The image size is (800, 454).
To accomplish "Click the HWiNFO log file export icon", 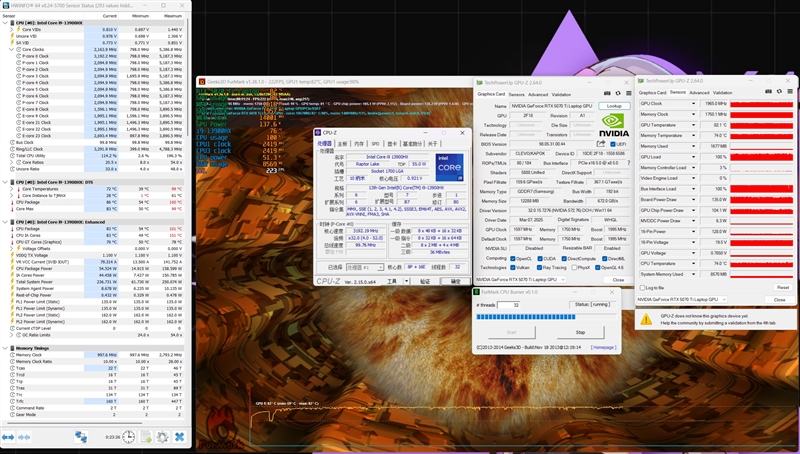I will click(146, 437).
